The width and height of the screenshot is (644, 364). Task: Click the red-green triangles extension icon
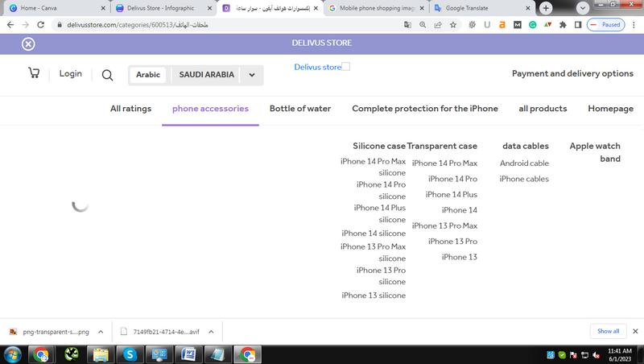[547, 25]
